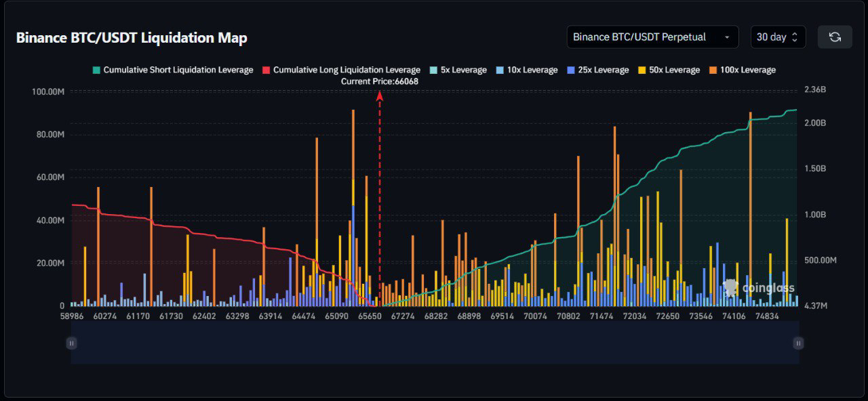Disable the 100x Leverage series
The height and width of the screenshot is (401, 868).
coord(743,70)
